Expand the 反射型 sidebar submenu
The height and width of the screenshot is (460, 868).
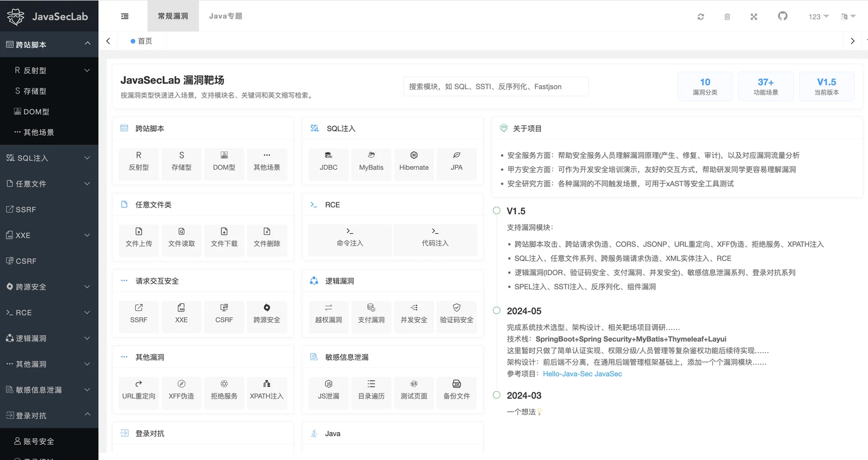(x=49, y=71)
